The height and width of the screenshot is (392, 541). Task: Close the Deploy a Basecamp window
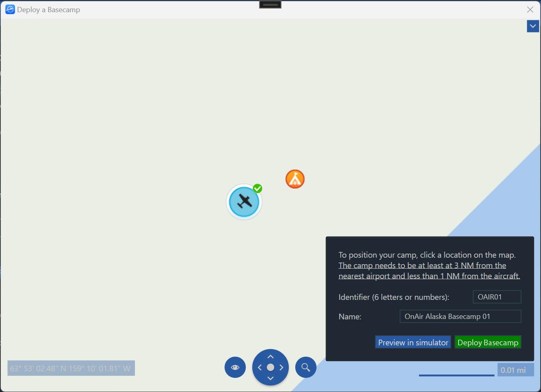(530, 10)
